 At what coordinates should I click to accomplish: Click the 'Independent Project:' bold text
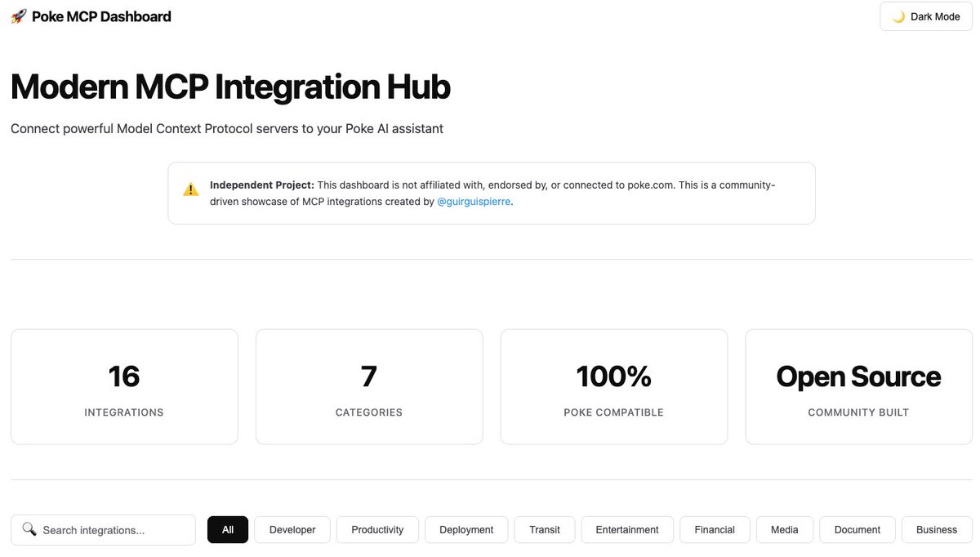pos(262,185)
